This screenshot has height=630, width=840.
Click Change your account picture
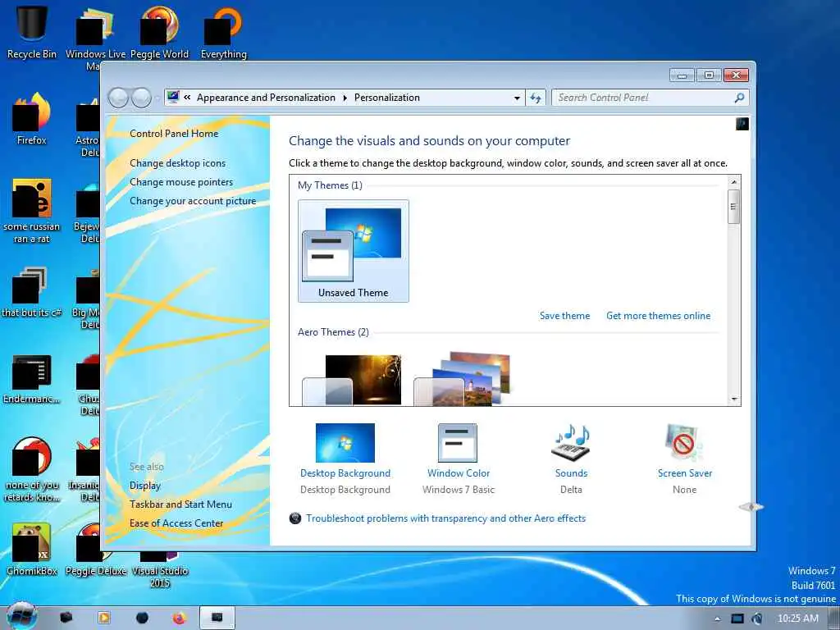[x=193, y=200]
